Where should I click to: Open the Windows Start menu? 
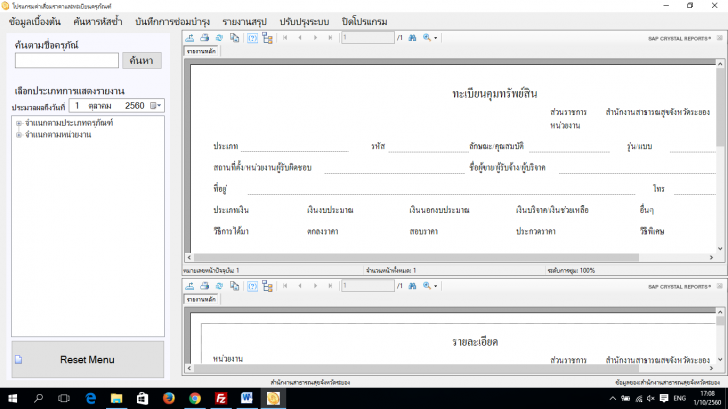tap(13, 398)
